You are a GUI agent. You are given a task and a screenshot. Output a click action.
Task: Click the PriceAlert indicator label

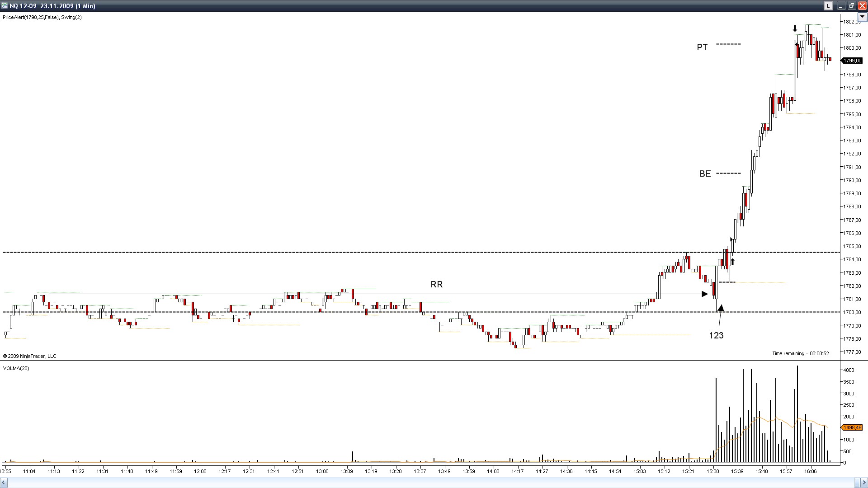(x=31, y=17)
